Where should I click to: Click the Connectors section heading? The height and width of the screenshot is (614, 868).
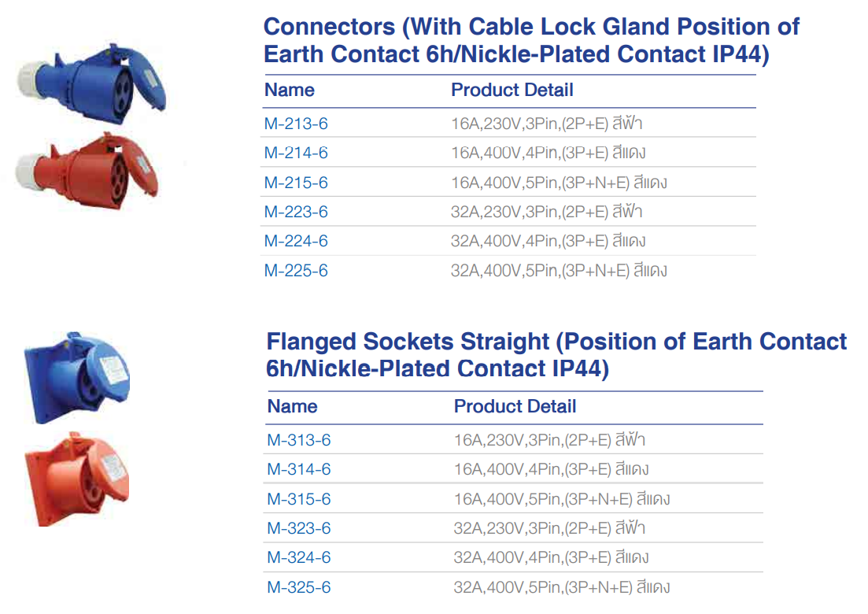[x=531, y=40]
